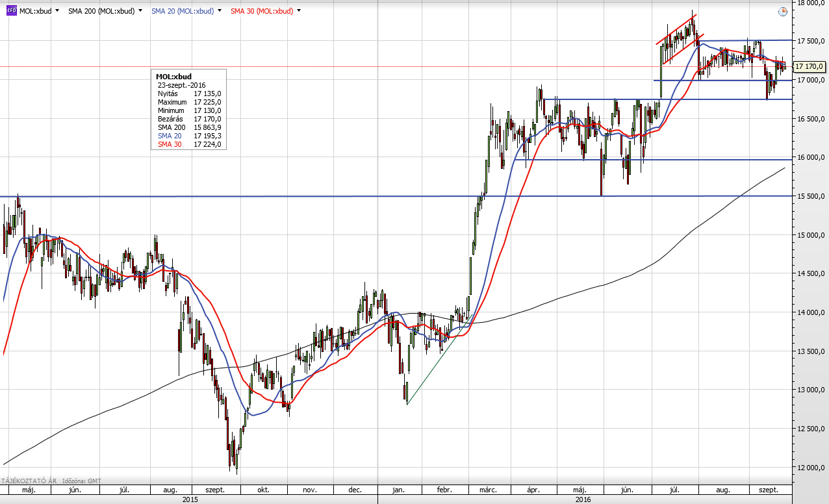Click the 17 170,0 current price tag
Screen dimensions: 829x504
coord(809,66)
